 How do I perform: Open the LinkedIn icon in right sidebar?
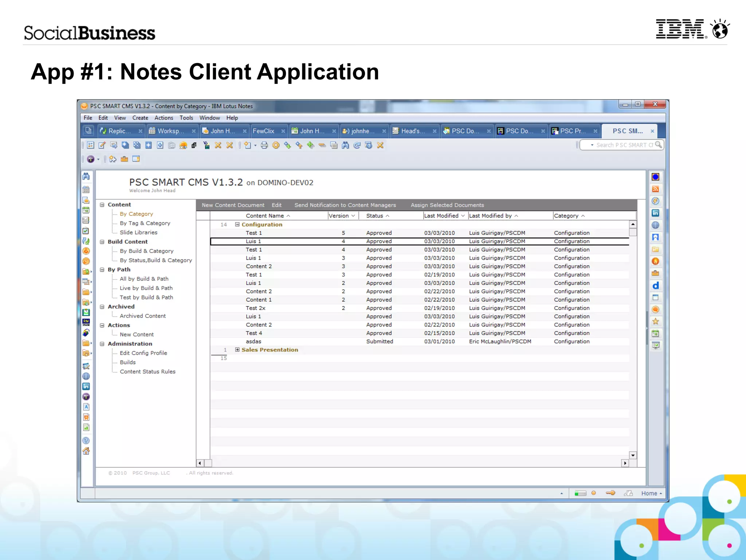(x=655, y=213)
